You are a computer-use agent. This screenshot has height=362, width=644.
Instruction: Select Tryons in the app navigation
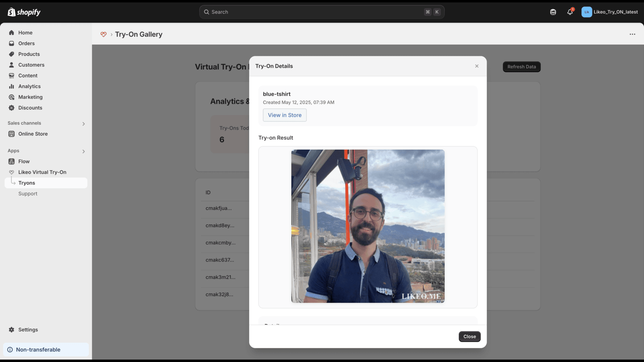point(27,183)
